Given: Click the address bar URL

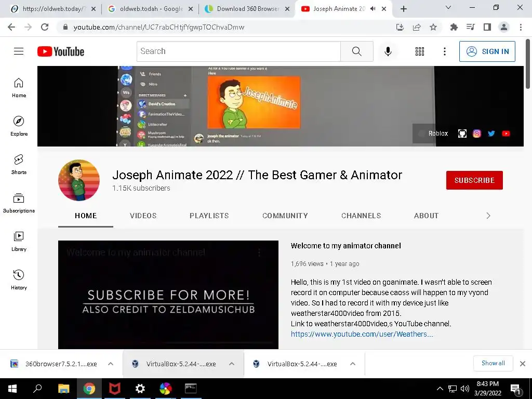Looking at the screenshot, I should pyautogui.click(x=158, y=27).
